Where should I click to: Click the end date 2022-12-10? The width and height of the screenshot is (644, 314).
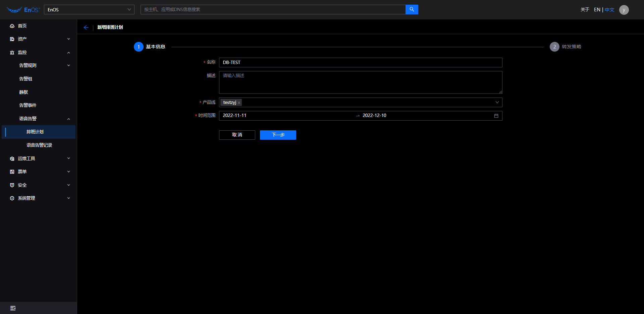pyautogui.click(x=374, y=115)
